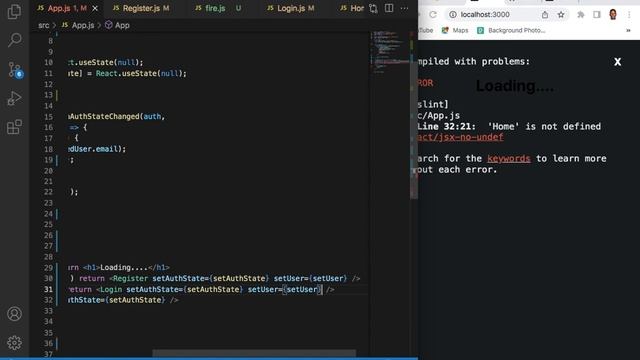Image resolution: width=640 pixels, height=360 pixels.
Task: Click the 'Home' is not defined error text
Action: pyautogui.click(x=544, y=127)
